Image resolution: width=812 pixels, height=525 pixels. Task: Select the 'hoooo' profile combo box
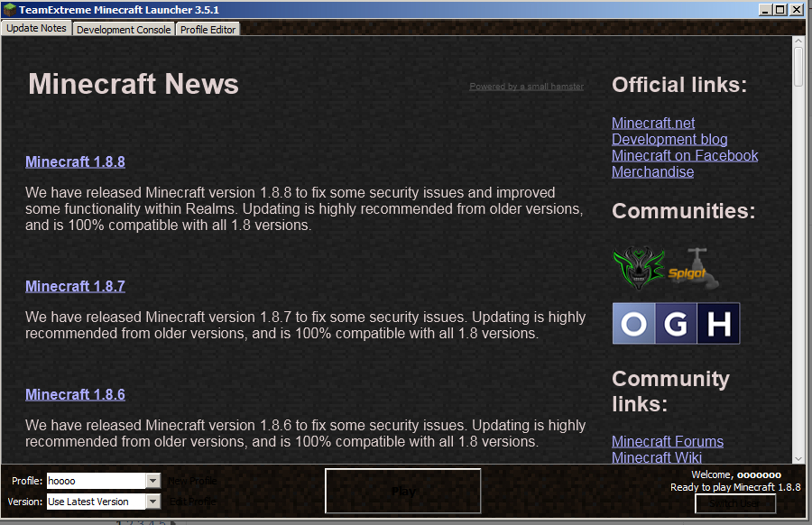103,481
